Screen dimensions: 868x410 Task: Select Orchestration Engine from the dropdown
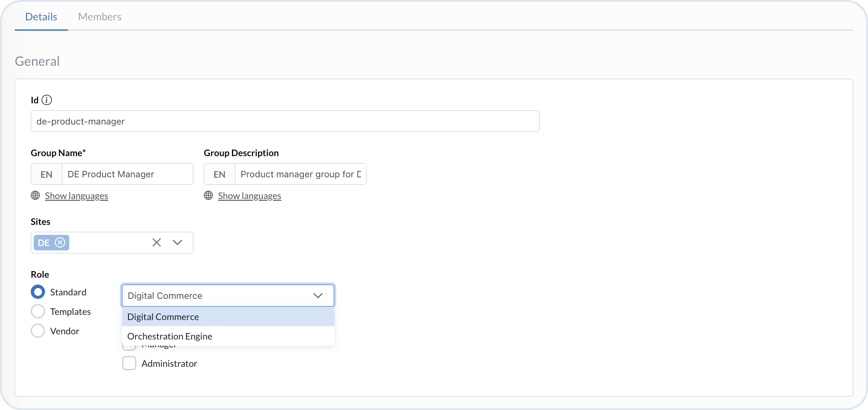coord(170,336)
